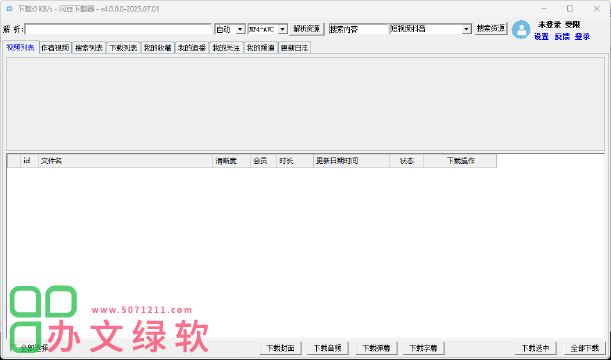The width and height of the screenshot is (611, 360).
Task: Toggle the 全部选择 checkbox
Action: click(x=13, y=348)
